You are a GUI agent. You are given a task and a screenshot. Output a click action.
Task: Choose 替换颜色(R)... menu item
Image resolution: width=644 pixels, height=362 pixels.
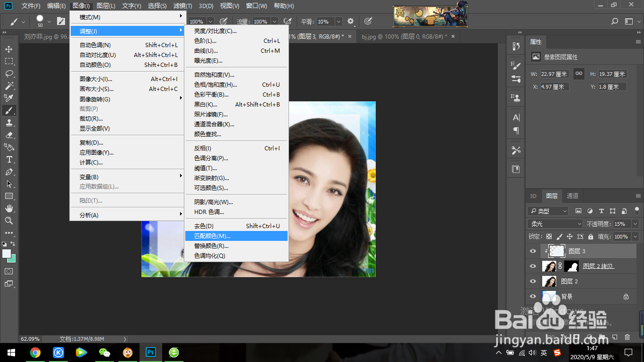pyautogui.click(x=236, y=246)
